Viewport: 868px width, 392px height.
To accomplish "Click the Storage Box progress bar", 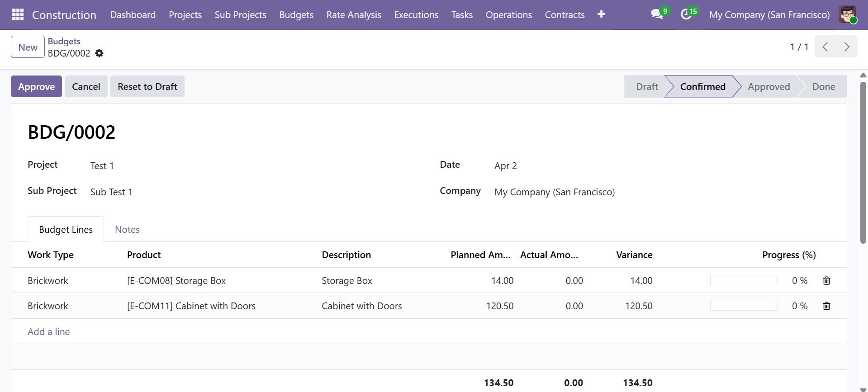I will [x=744, y=281].
